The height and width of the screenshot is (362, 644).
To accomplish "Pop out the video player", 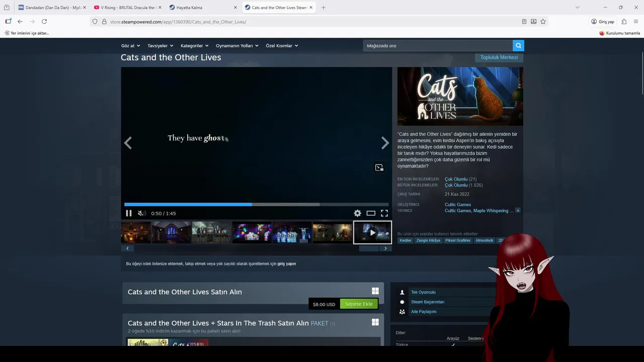I will pos(379,167).
